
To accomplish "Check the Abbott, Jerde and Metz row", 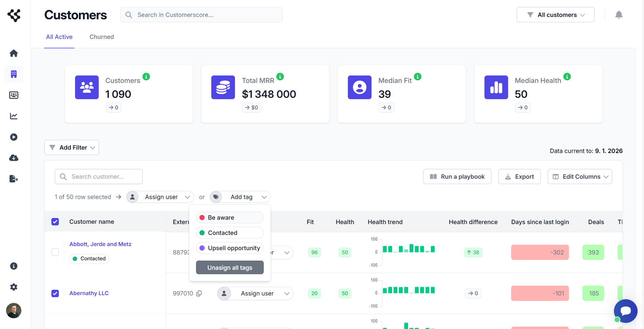I will click(55, 252).
